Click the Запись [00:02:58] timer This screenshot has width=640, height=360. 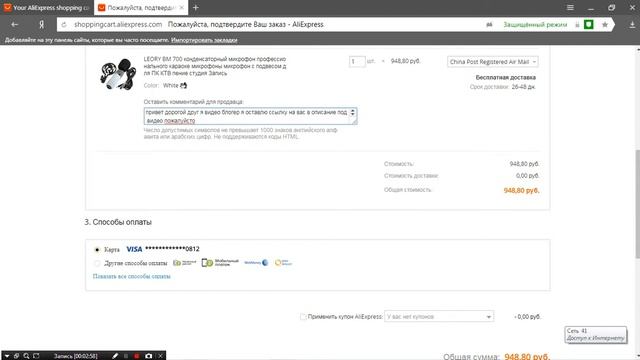point(76,356)
